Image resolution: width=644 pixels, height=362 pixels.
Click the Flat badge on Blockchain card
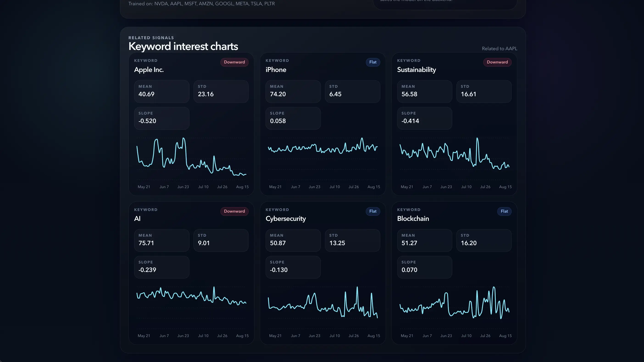(504, 211)
